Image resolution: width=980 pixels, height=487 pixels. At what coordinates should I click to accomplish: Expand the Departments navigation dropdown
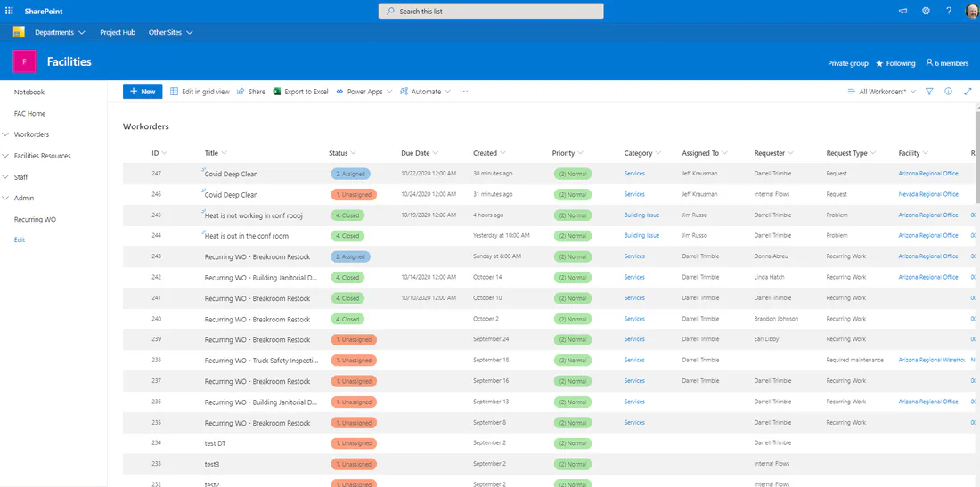coord(81,32)
